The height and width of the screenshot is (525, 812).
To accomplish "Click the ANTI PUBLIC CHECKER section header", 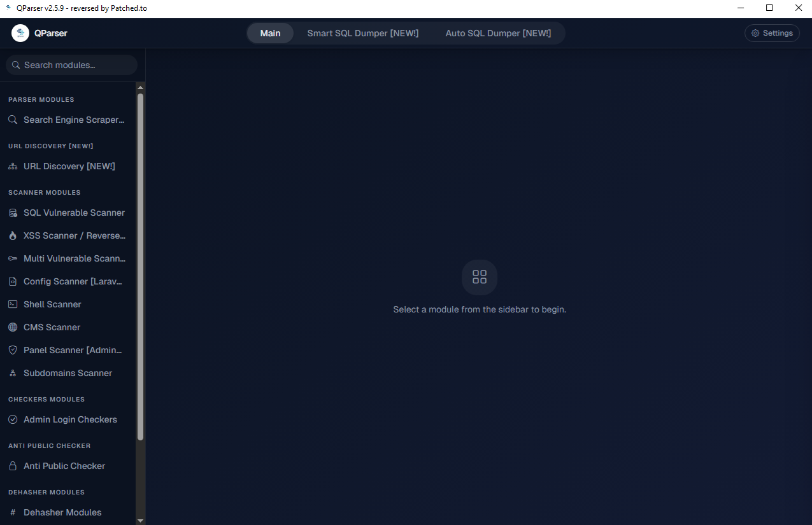I will (x=50, y=445).
